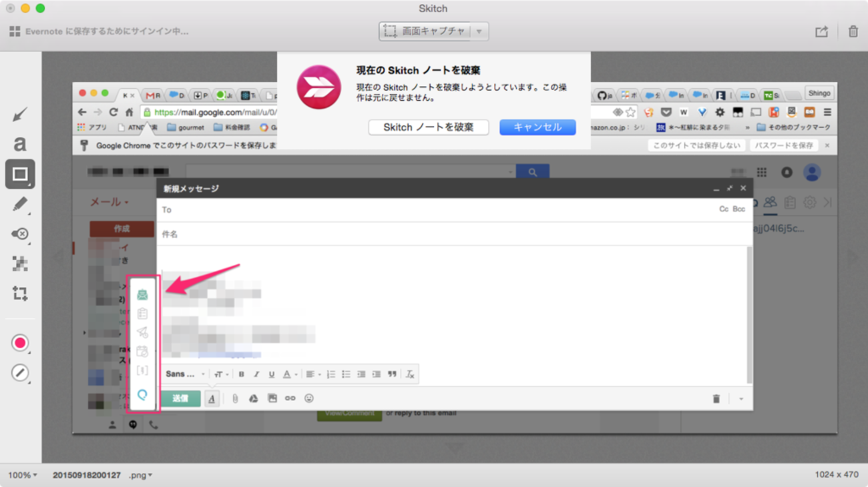Open the gourmet bookmark folder
This screenshot has height=487, width=868.
click(x=186, y=127)
